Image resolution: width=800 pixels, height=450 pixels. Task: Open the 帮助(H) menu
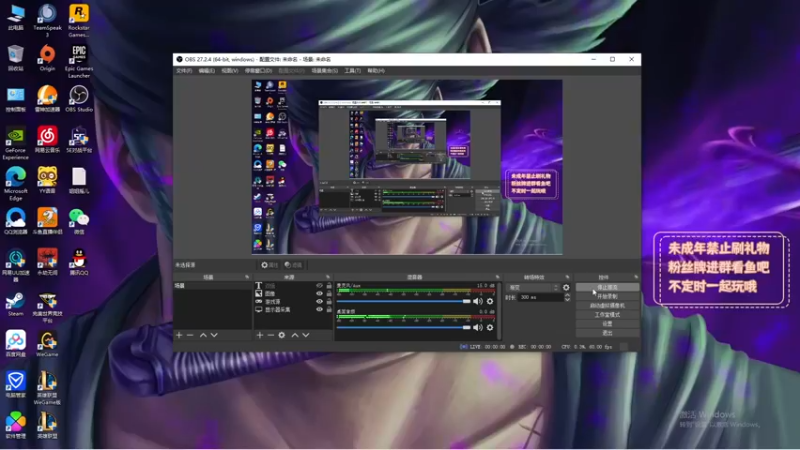pos(376,71)
